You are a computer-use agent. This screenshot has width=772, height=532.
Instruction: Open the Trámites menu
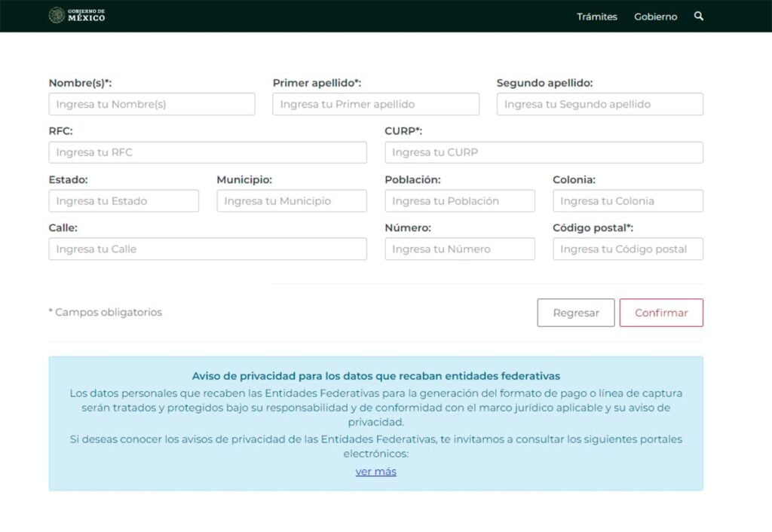[x=596, y=17]
